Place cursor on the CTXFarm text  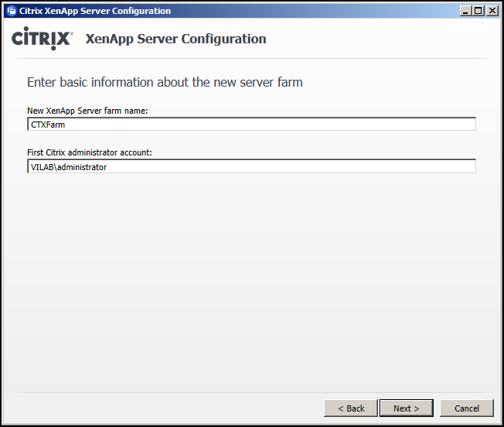pyautogui.click(x=48, y=125)
